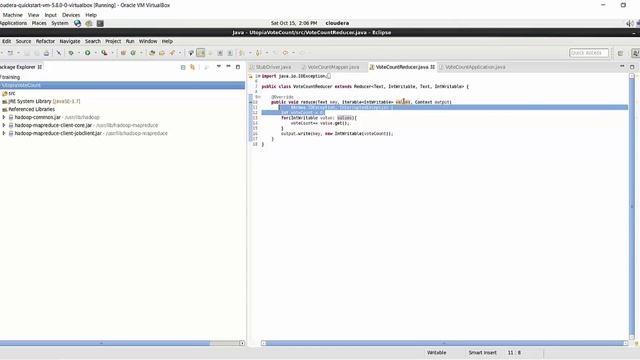The image size is (640, 360).
Task: Switch to the VoteCountApplication.java tab
Action: (x=475, y=67)
